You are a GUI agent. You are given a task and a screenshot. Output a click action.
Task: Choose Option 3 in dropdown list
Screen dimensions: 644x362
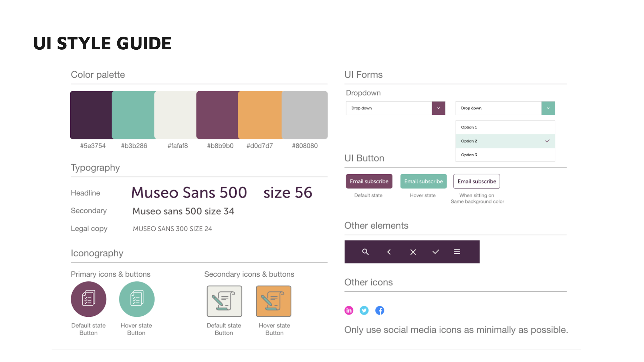[x=505, y=155]
